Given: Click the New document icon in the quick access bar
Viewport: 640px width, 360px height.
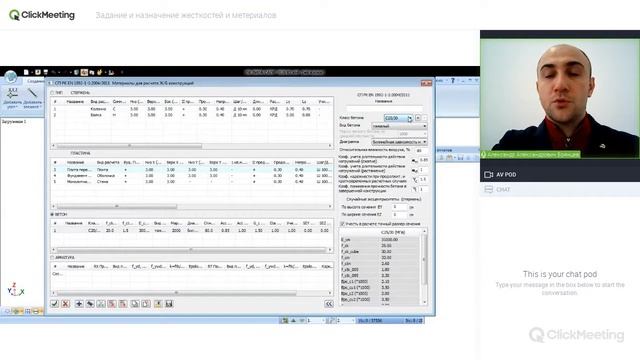Looking at the screenshot, I should click(27, 72).
